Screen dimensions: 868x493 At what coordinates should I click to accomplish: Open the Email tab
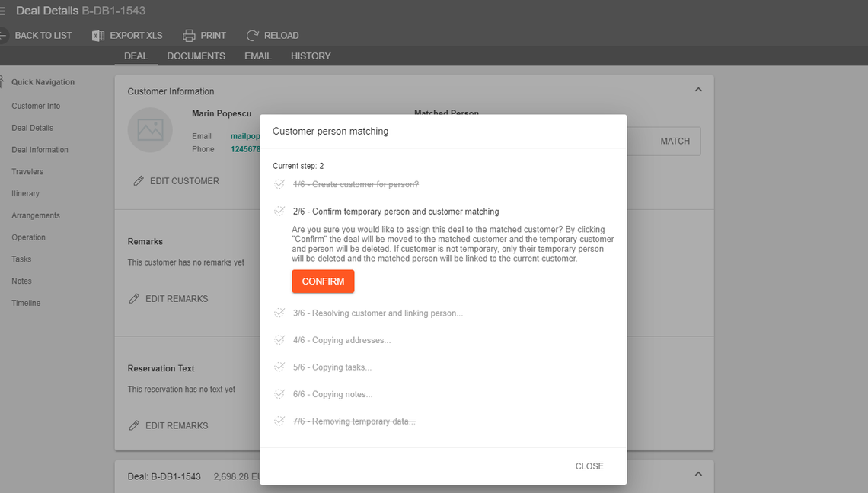click(x=258, y=56)
